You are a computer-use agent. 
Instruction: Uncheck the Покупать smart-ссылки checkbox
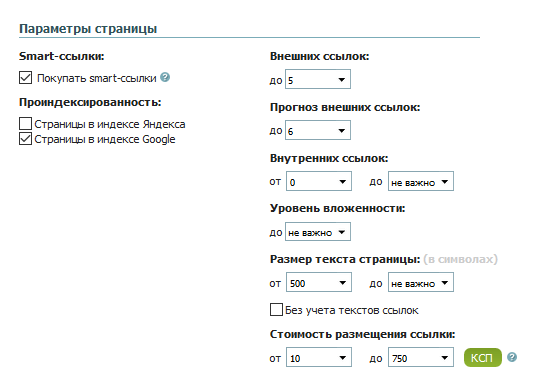point(25,78)
